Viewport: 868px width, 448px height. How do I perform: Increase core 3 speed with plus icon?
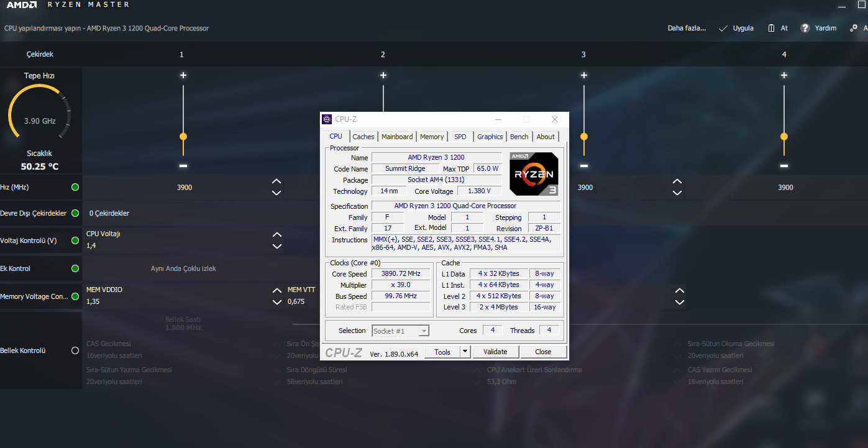[584, 75]
